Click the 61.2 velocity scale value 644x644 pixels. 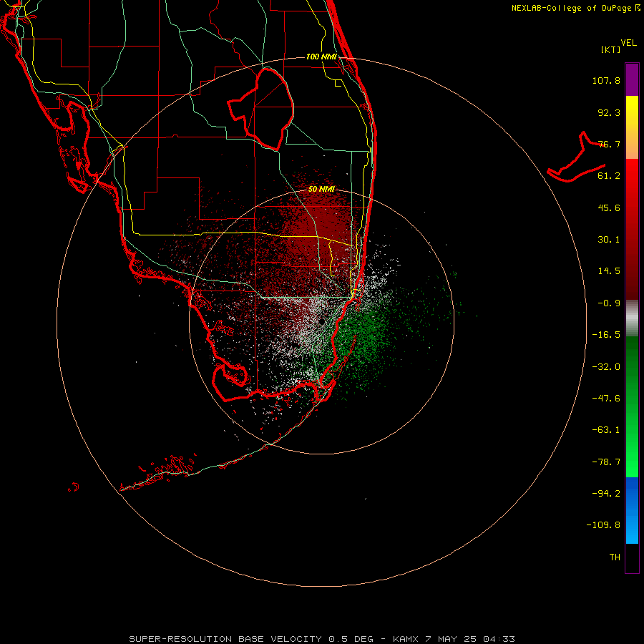[609, 176]
